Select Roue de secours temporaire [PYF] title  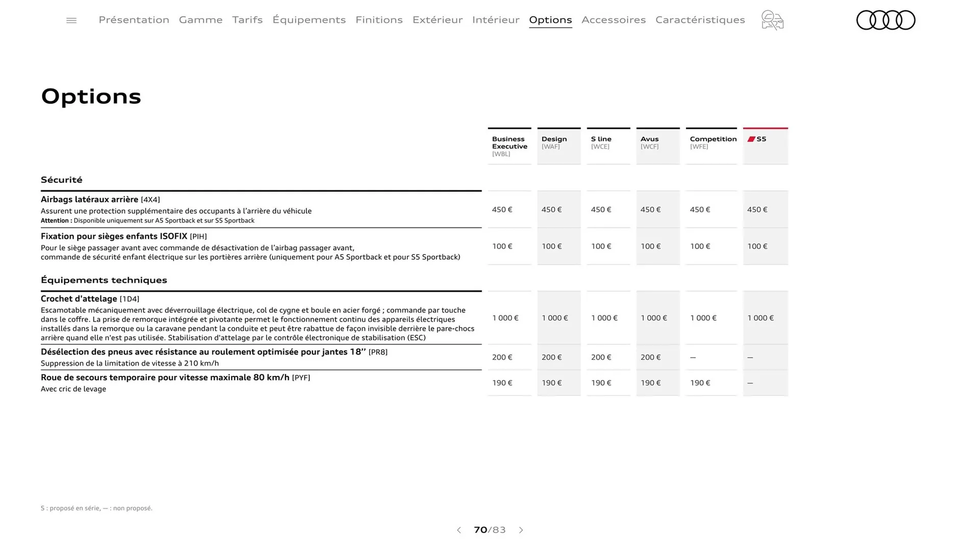click(176, 378)
